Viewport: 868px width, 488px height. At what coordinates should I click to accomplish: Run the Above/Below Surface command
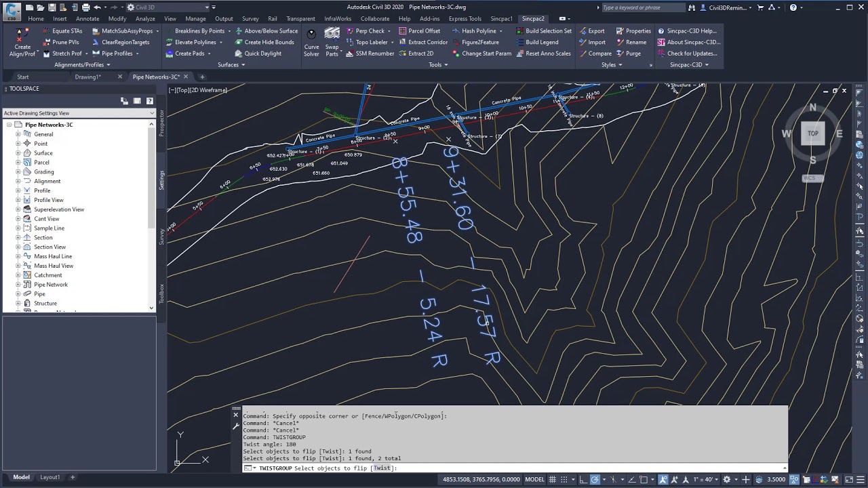[x=266, y=31]
